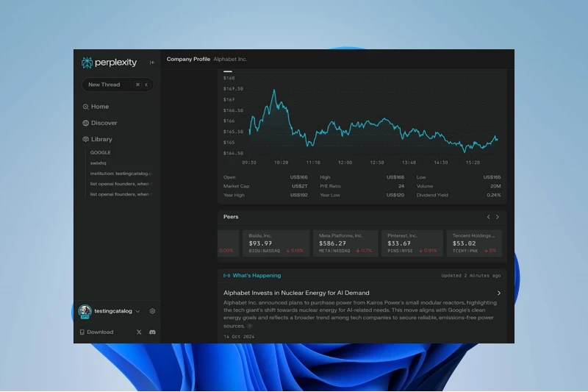Open the Baidu, Inc. peer card
The height and width of the screenshot is (392, 588).
coord(276,243)
